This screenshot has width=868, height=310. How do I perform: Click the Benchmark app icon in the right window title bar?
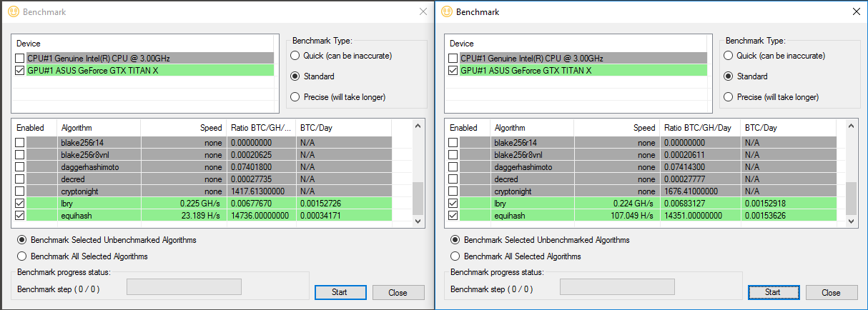point(447,11)
